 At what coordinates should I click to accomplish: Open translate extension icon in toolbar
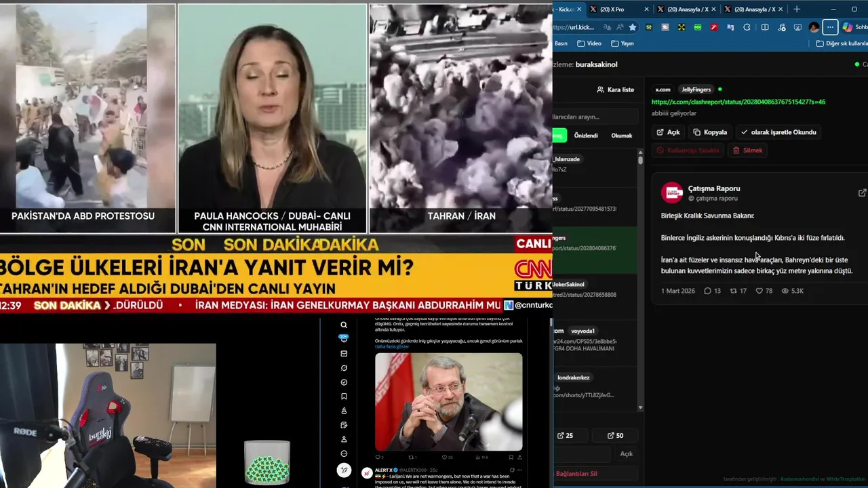point(730,27)
